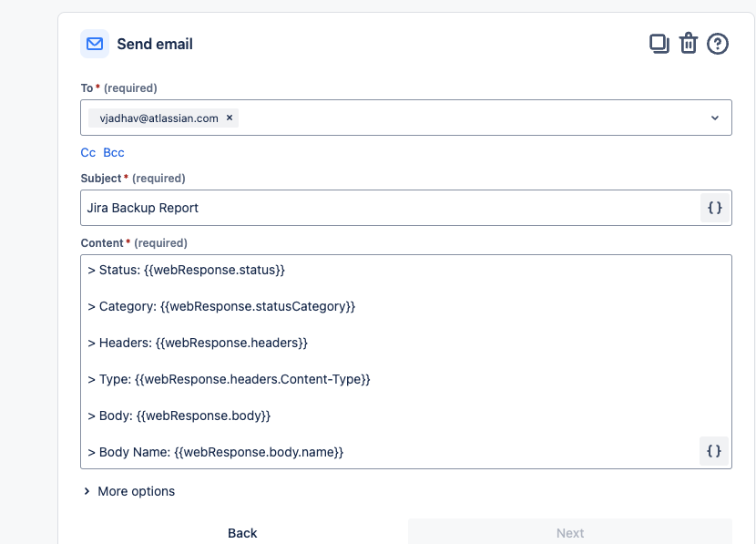The width and height of the screenshot is (756, 544).
Task: Remove vjadhav@atlassian.com recipient
Action: [230, 118]
